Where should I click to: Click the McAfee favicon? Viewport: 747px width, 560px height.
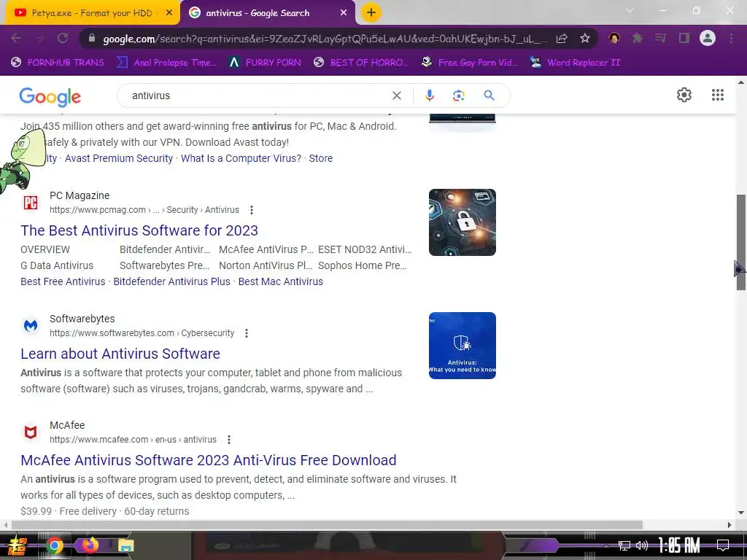click(31, 432)
